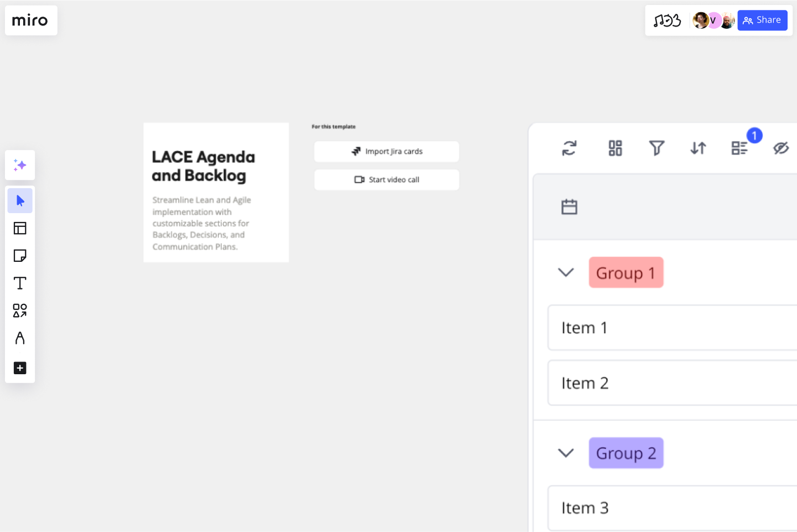Open the calendar icon in the panel
This screenshot has width=797, height=532.
[x=570, y=206]
